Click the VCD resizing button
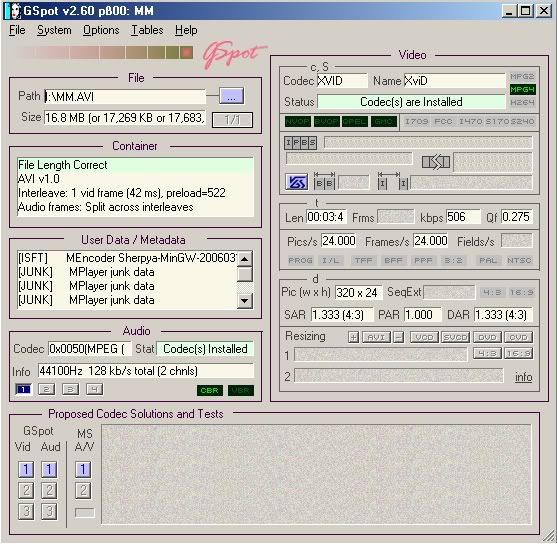Screen dimensions: 557x544 424,337
